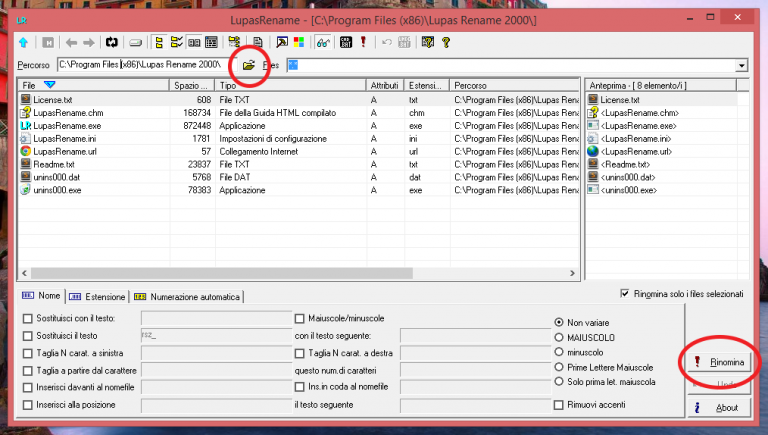The height and width of the screenshot is (435, 768).
Task: Click the colorful Windows-flag toolbar icon
Action: [298, 42]
